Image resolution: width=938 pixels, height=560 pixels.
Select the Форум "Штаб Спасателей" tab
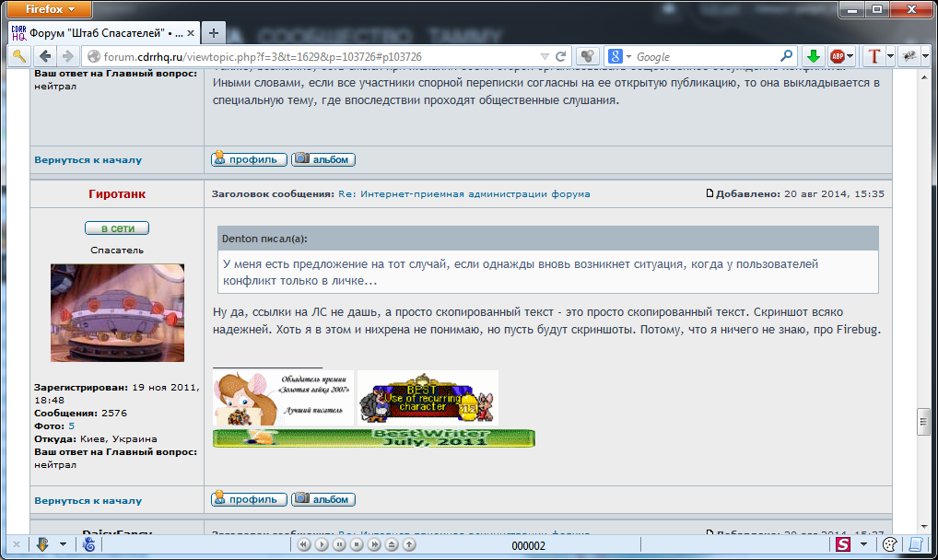(x=103, y=33)
